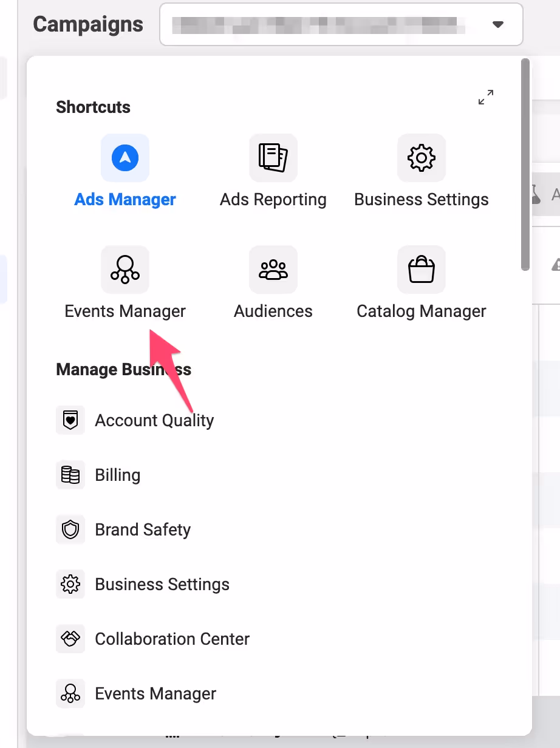The width and height of the screenshot is (560, 748).
Task: Click the Audiences label
Action: [273, 311]
